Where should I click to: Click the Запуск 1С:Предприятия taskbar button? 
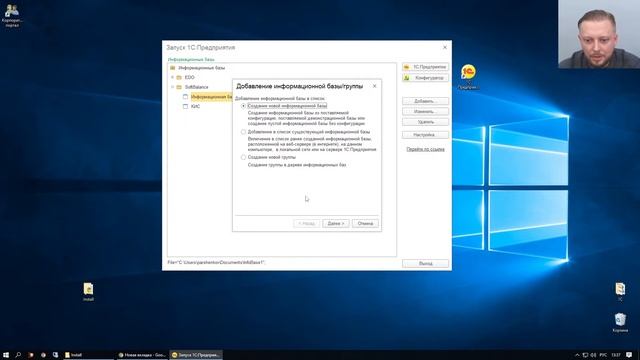coord(196,355)
